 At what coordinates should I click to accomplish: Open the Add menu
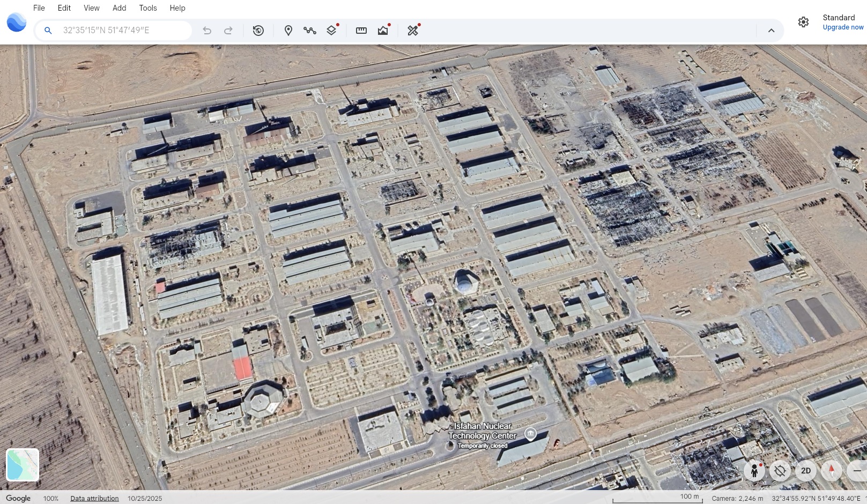pyautogui.click(x=120, y=8)
